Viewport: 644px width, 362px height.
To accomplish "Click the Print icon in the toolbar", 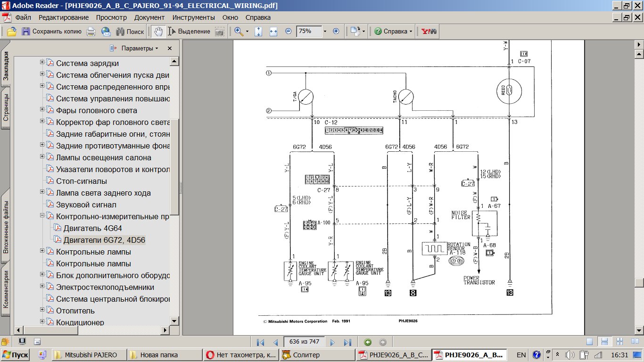I will click(91, 32).
